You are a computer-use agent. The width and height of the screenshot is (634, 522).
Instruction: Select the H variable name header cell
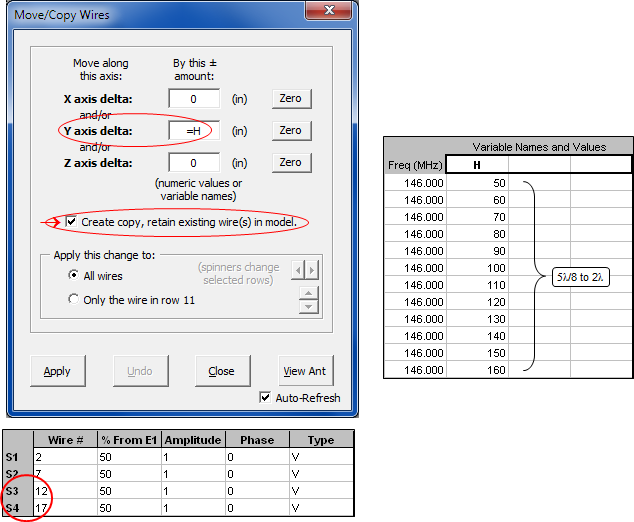(x=477, y=164)
